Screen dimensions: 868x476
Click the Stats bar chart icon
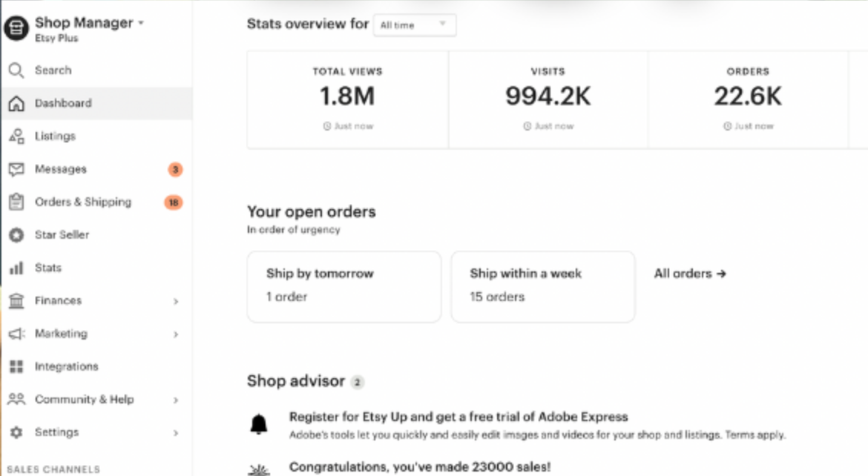[16, 268]
